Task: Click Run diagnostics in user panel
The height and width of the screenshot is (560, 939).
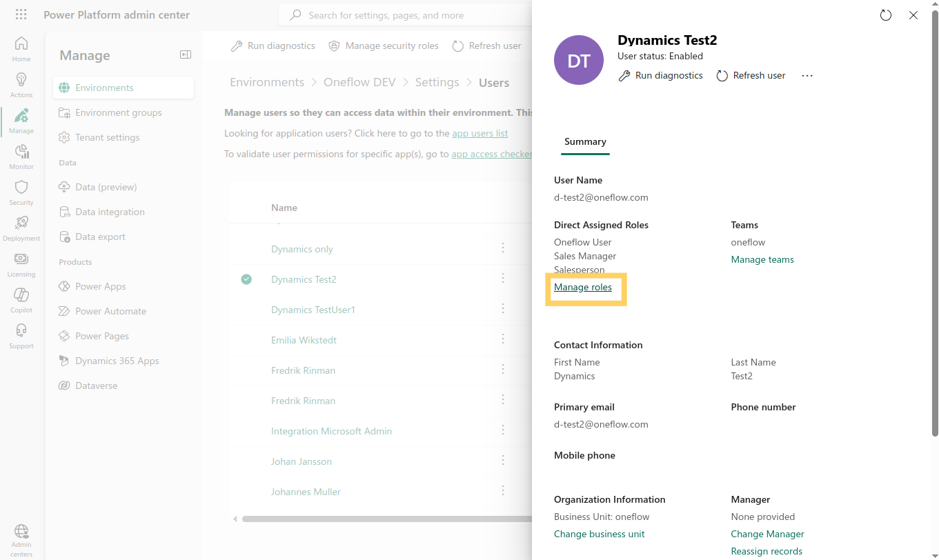Action: pos(661,76)
